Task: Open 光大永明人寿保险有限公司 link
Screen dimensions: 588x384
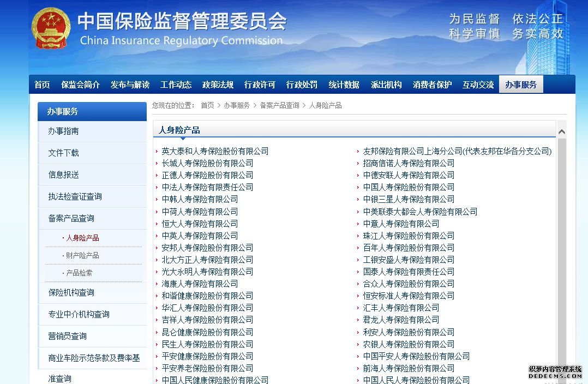Action: 207,272
